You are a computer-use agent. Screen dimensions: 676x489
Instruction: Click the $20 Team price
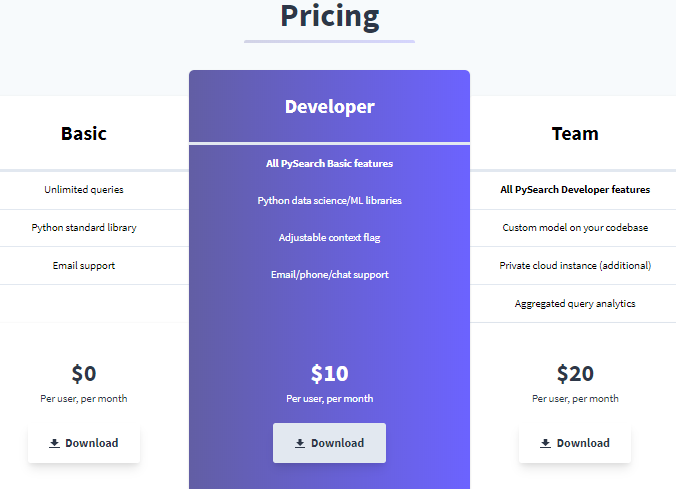point(575,373)
